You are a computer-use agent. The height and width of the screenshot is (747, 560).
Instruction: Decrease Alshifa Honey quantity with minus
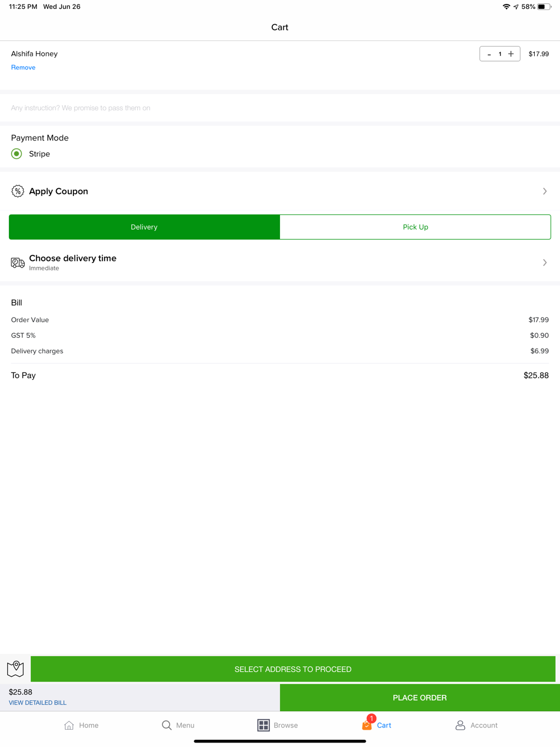489,54
